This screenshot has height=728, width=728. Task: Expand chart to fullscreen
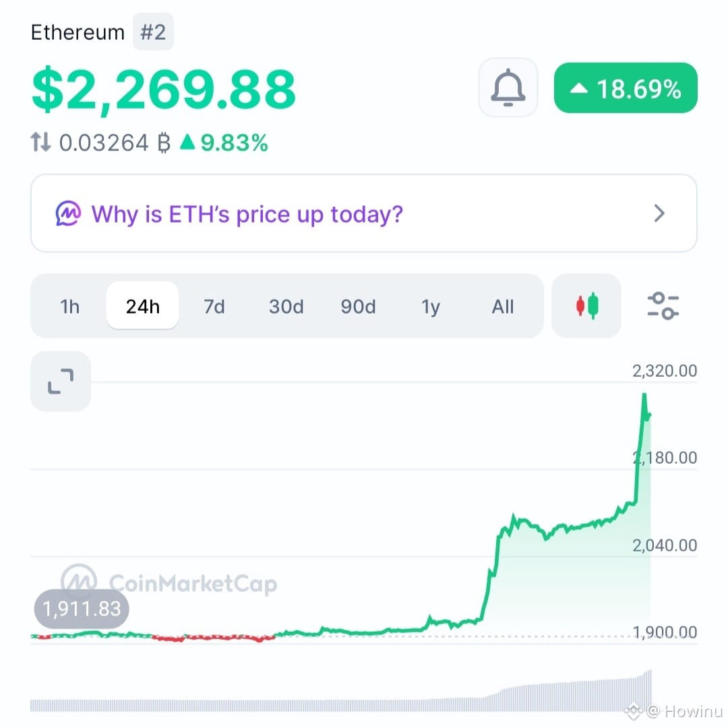point(61,381)
